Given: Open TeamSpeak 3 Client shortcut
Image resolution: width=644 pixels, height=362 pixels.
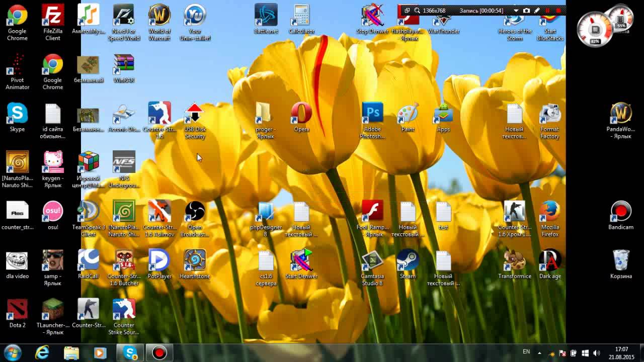Looking at the screenshot, I should pyautogui.click(x=89, y=219).
